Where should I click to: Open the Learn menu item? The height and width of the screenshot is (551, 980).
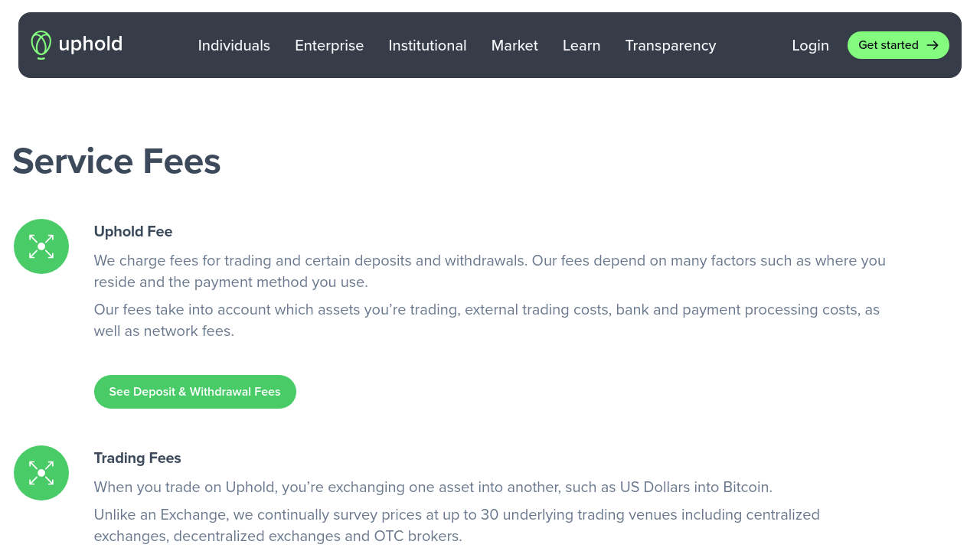coord(581,46)
